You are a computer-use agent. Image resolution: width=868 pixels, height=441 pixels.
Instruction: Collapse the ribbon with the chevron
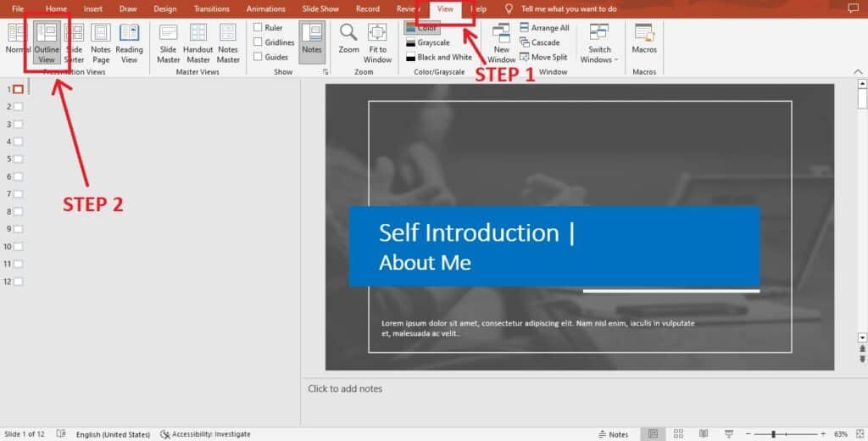click(858, 71)
